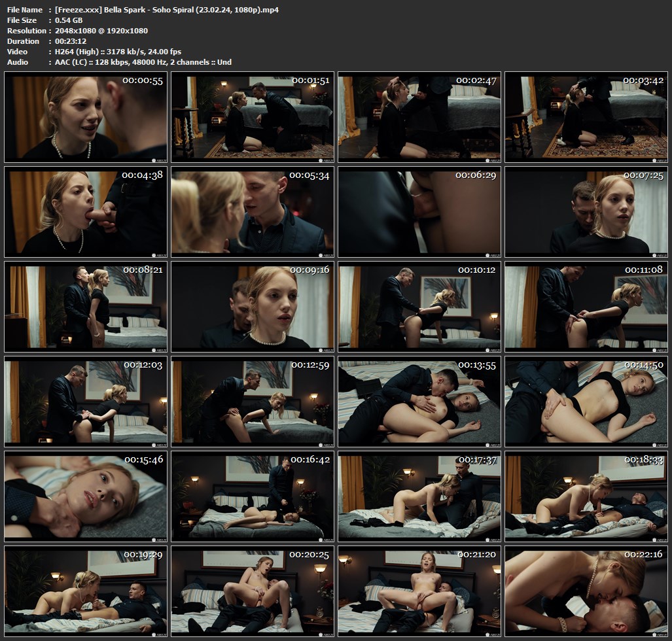Click the frame labeled 00:07:25
This screenshot has width=672, height=641.
(x=586, y=212)
